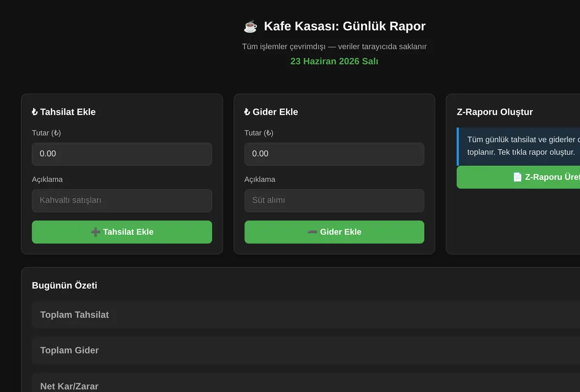580x392 pixels.
Task: Focus the Açıklama field with 'Süt alımı' placeholder
Action: click(334, 201)
